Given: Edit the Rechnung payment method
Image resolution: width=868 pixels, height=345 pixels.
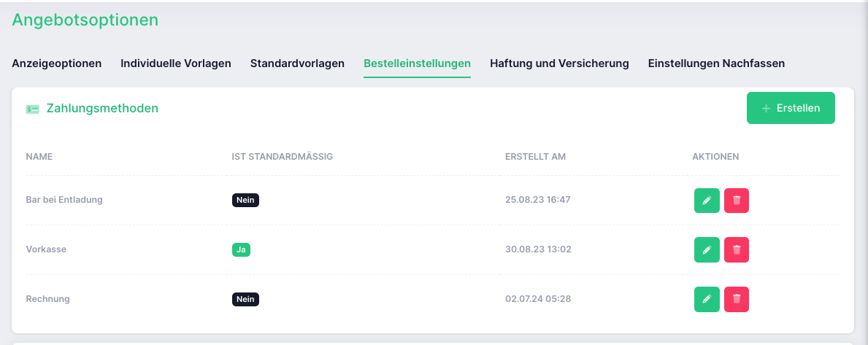Looking at the screenshot, I should (707, 299).
